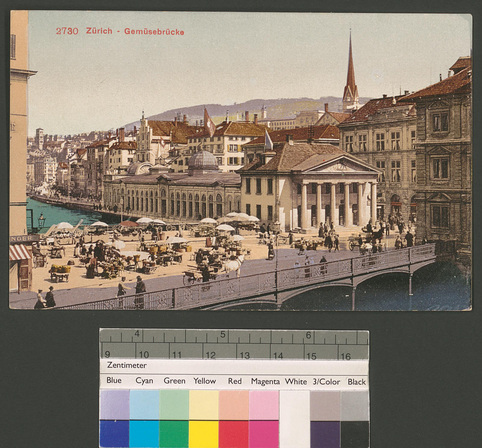This screenshot has width=482, height=448.
Task: Click the solid black color swatch
Action: 355,434
